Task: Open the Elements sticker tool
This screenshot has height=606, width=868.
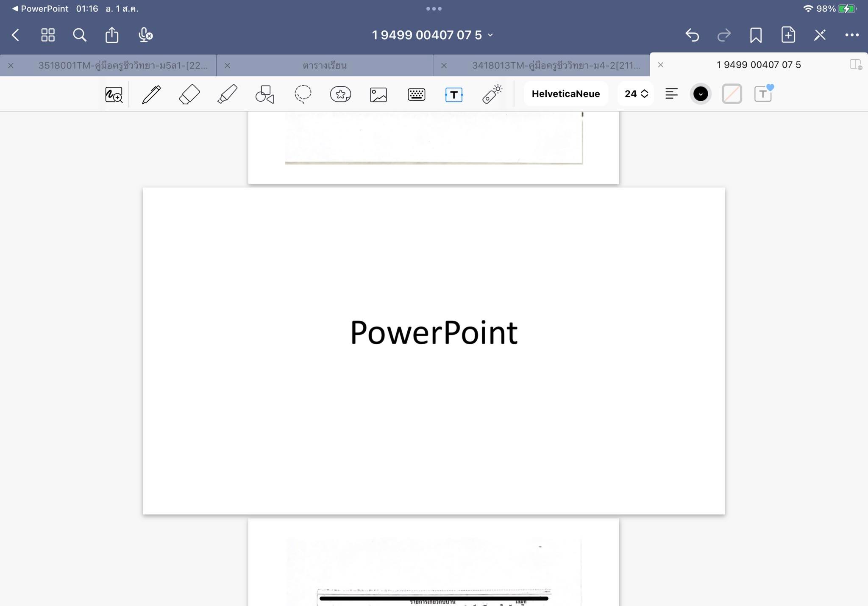Action: (340, 94)
